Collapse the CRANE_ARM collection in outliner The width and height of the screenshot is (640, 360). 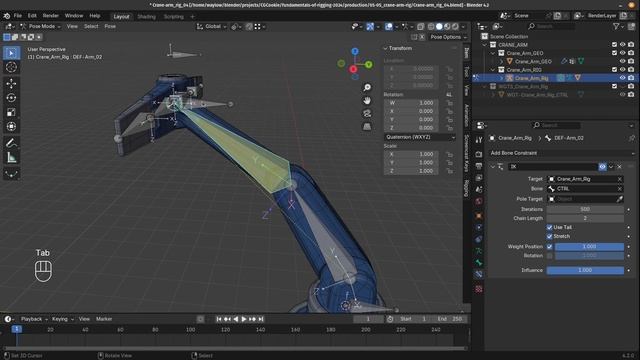pos(484,45)
